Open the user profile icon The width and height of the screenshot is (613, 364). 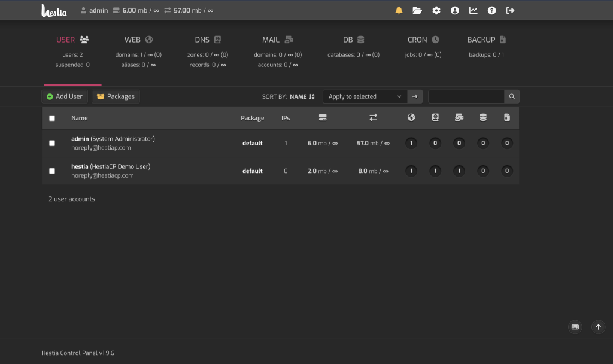(455, 11)
